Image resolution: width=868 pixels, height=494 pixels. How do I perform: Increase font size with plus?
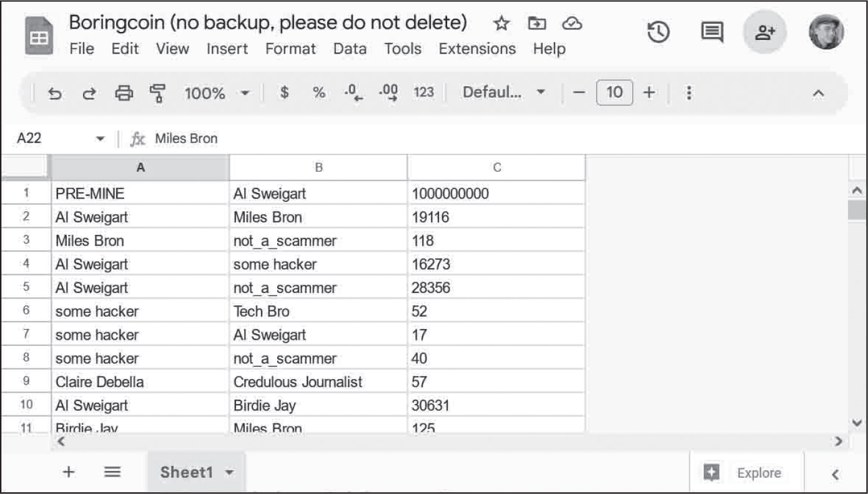click(x=649, y=92)
